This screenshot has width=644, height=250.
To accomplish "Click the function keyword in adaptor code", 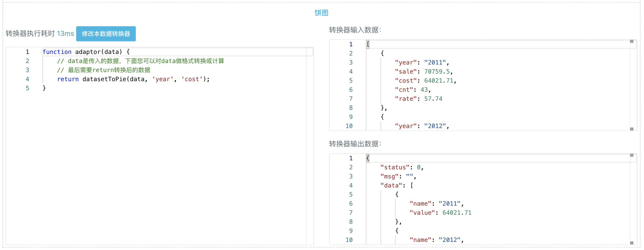I will (x=57, y=52).
